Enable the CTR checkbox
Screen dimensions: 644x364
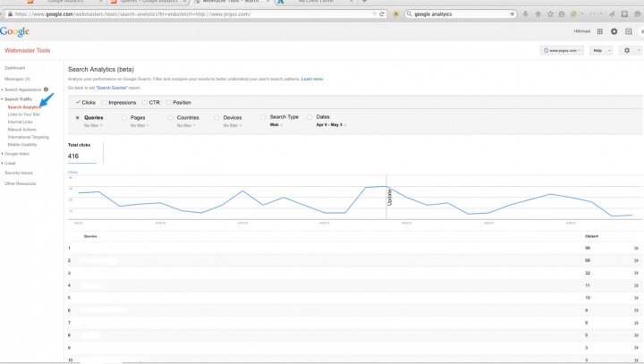145,102
